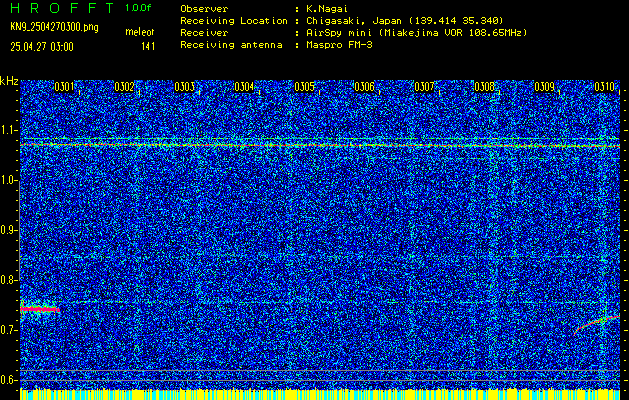Click the 0309 time marker
This screenshot has height=400, width=629.
click(x=544, y=87)
